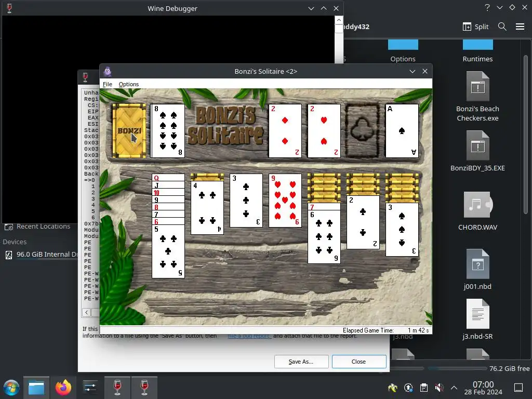Click Split view button in file manager
Image resolution: width=532 pixels, height=399 pixels.
476,27
